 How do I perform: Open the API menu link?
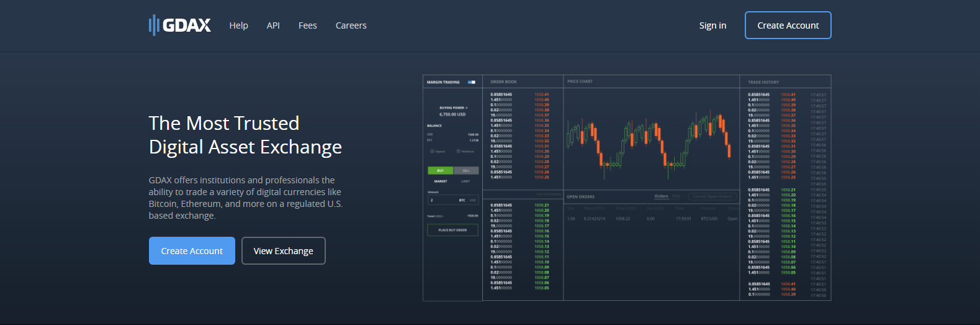click(x=273, y=25)
